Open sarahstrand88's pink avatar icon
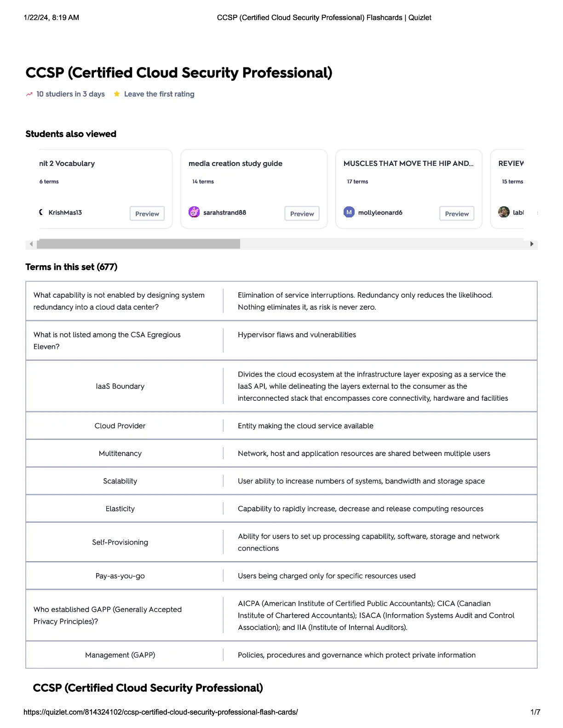This screenshot has height=728, width=563. [x=194, y=212]
